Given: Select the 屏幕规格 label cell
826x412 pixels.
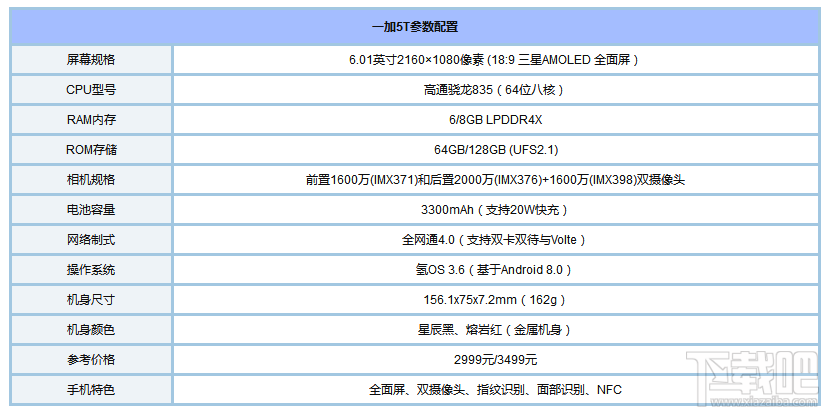Looking at the screenshot, I should [91, 60].
